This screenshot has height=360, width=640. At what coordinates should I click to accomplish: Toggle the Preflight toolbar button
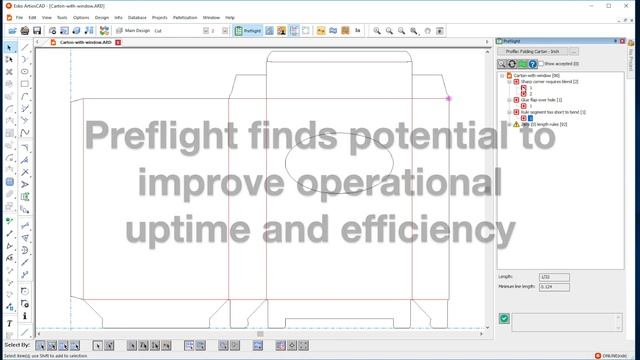(248, 31)
